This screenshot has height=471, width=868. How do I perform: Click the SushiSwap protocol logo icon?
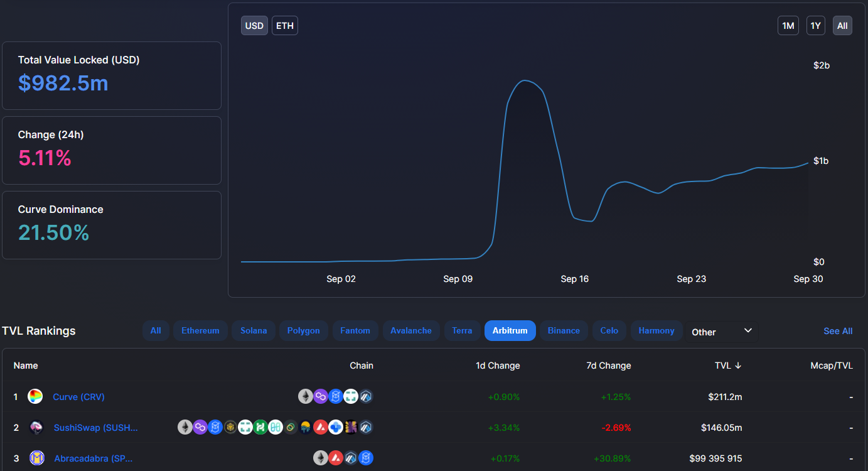pos(36,428)
